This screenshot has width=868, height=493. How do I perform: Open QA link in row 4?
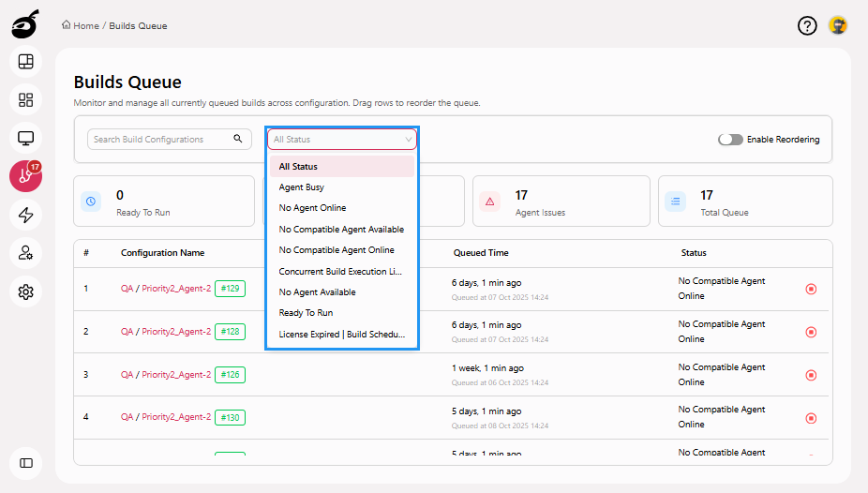pyautogui.click(x=127, y=417)
